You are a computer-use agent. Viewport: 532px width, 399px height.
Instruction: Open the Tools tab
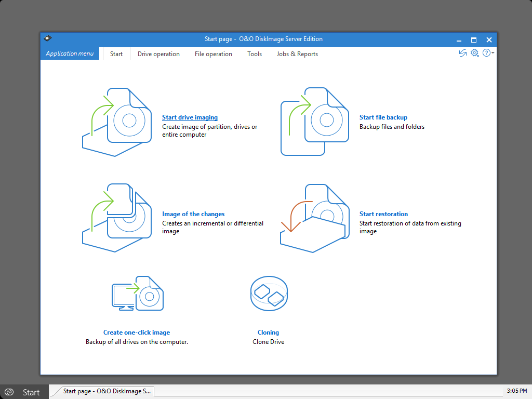pyautogui.click(x=255, y=54)
